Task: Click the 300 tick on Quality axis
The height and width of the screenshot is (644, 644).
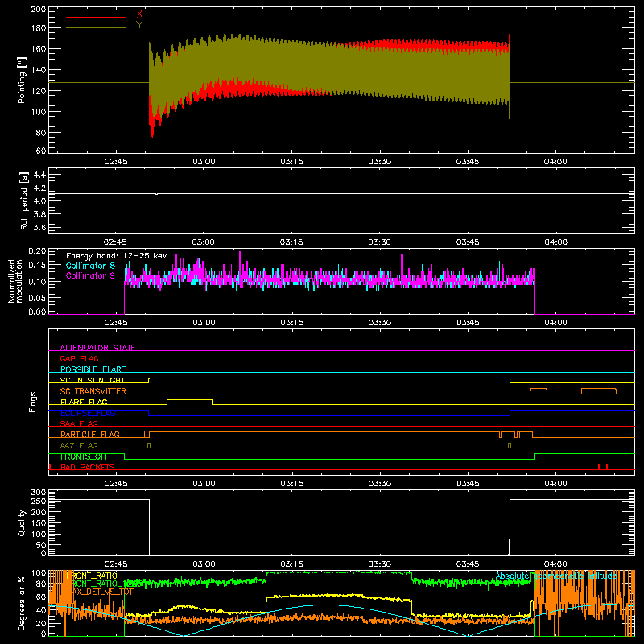Action: (x=39, y=493)
